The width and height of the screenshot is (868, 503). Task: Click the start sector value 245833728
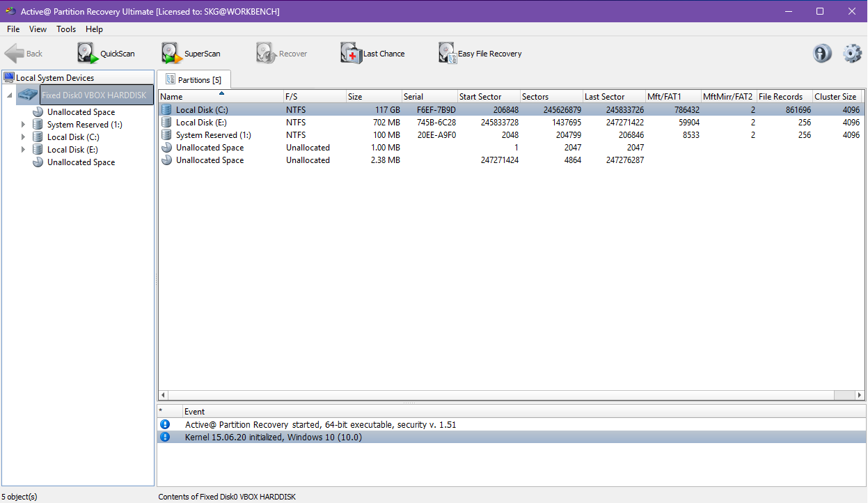click(x=500, y=123)
